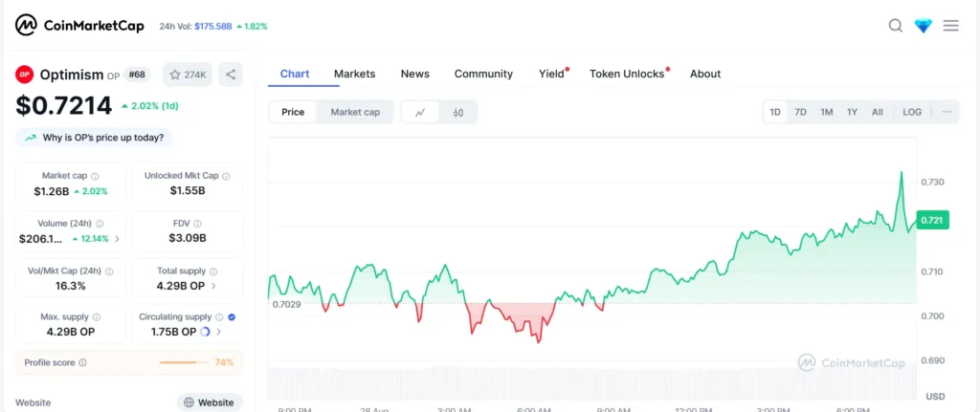
Task: Click the 16.3% Vol/Mkt Cap value
Action: (70, 286)
